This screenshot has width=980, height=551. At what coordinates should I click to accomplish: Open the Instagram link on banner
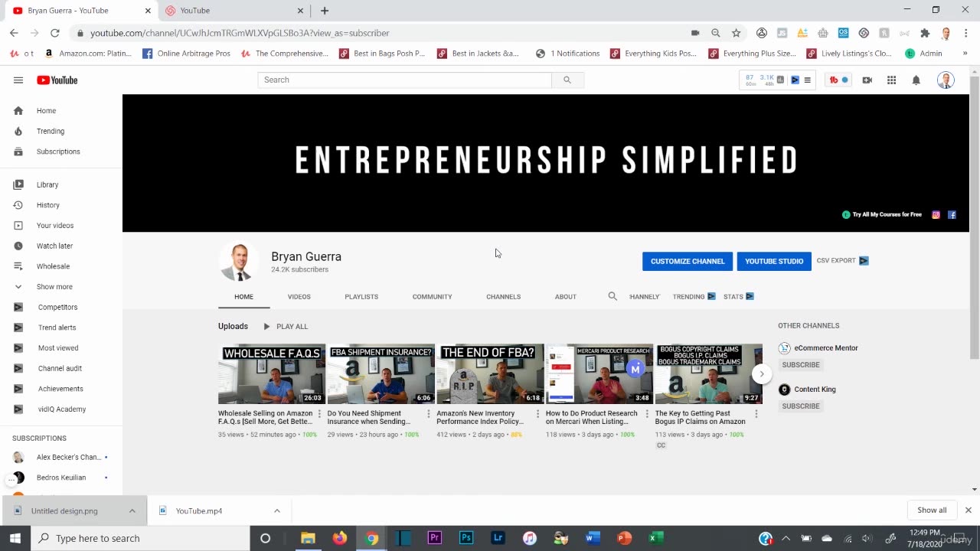tap(936, 215)
